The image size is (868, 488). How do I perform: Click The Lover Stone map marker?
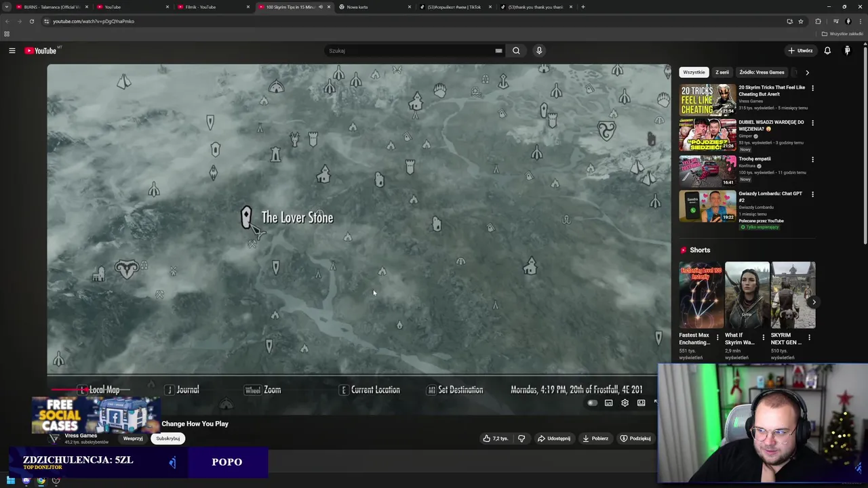246,218
